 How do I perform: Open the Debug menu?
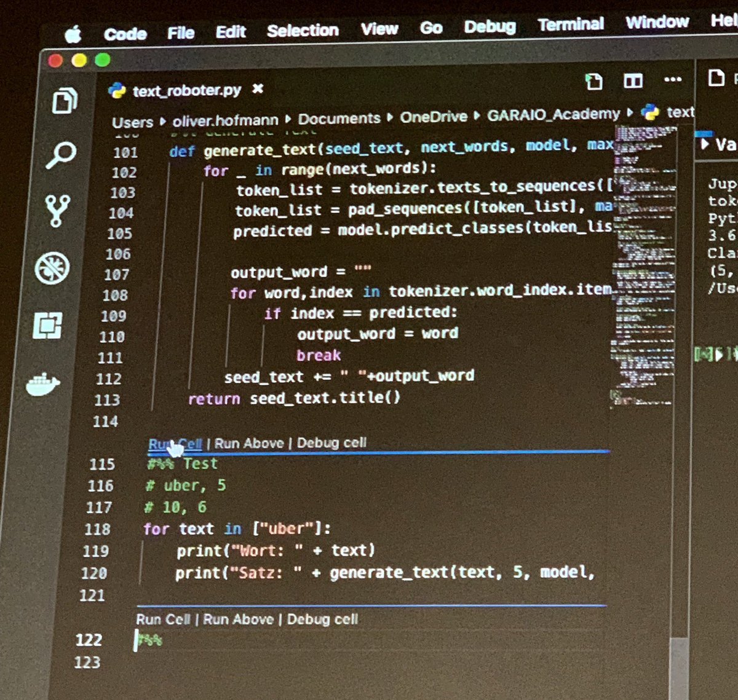pyautogui.click(x=490, y=27)
